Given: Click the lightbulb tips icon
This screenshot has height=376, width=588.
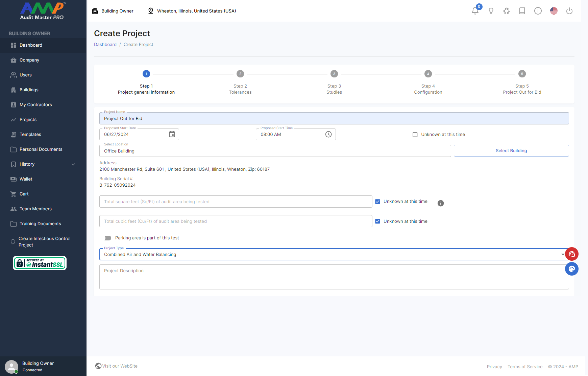Looking at the screenshot, I should click(491, 11).
